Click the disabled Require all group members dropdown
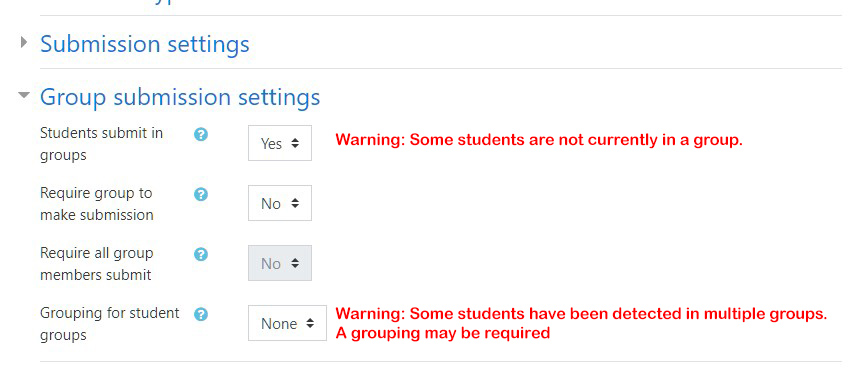Screen dimensions: 860x369 coord(280,263)
